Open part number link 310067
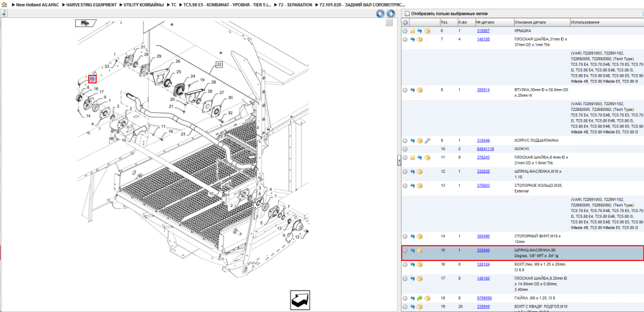 coord(483,31)
